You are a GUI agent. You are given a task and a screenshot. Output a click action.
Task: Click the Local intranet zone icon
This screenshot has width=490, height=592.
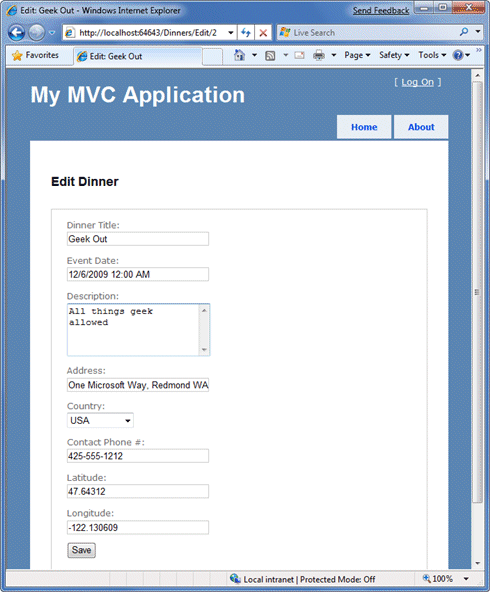(235, 579)
